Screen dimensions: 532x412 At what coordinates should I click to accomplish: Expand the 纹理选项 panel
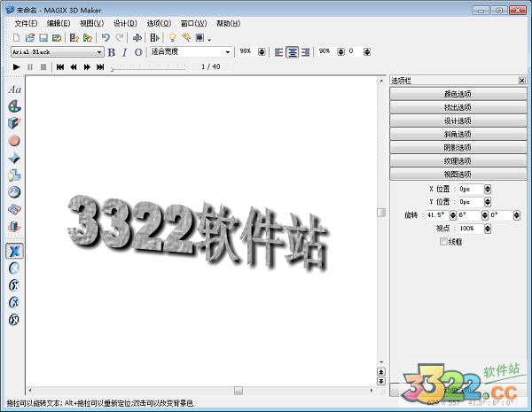pyautogui.click(x=458, y=160)
